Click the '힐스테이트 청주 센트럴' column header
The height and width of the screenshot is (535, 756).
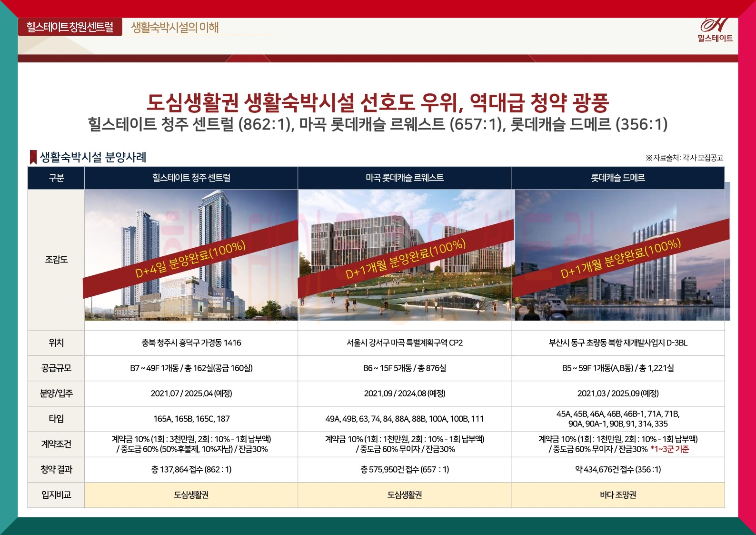[191, 178]
